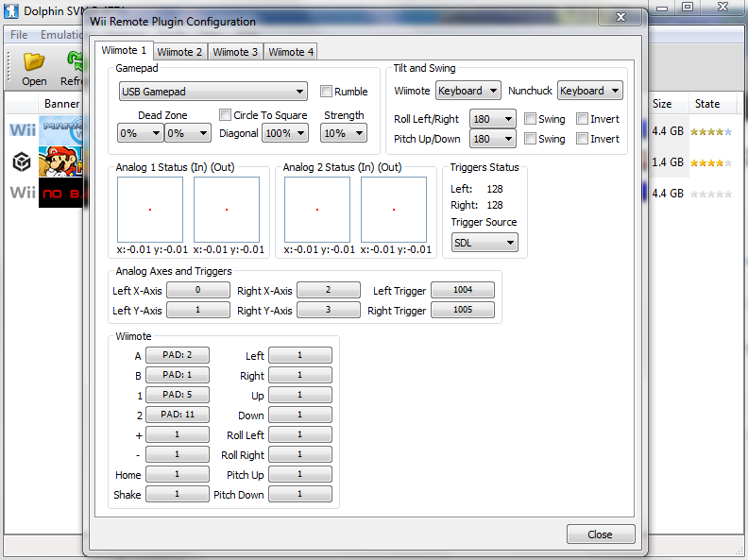Remap Wiimote D-pad Down mapping

click(x=300, y=415)
